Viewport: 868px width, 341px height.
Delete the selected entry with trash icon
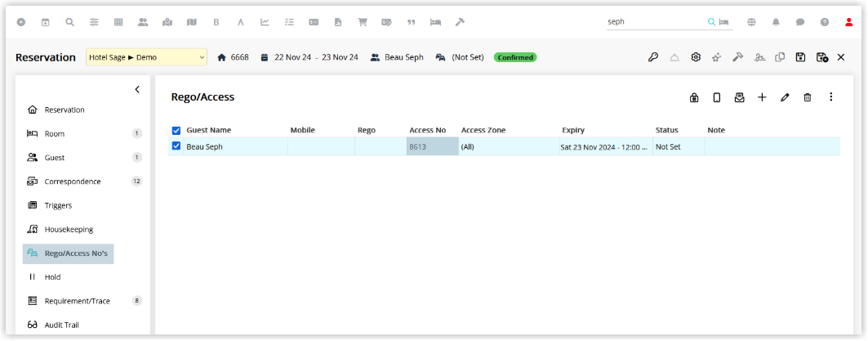807,97
